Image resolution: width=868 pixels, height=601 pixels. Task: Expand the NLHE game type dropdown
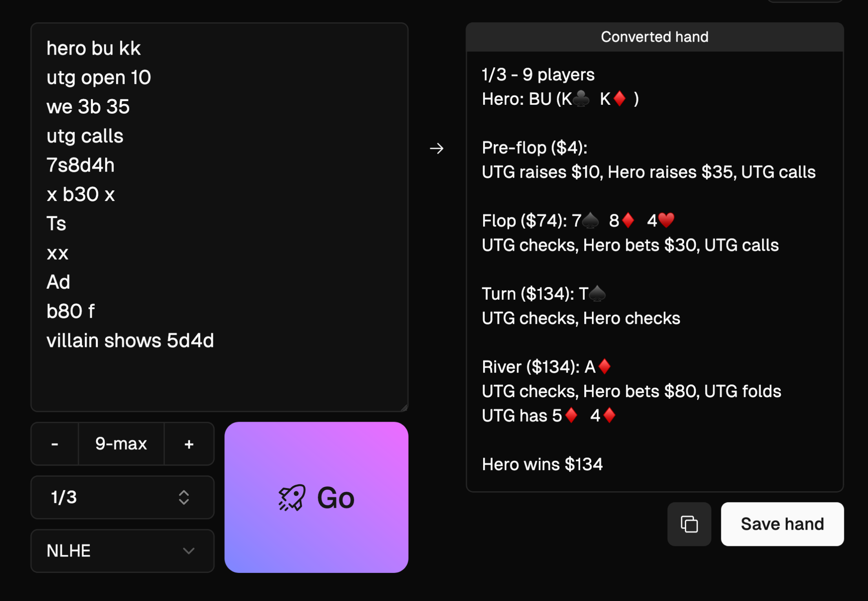point(122,551)
